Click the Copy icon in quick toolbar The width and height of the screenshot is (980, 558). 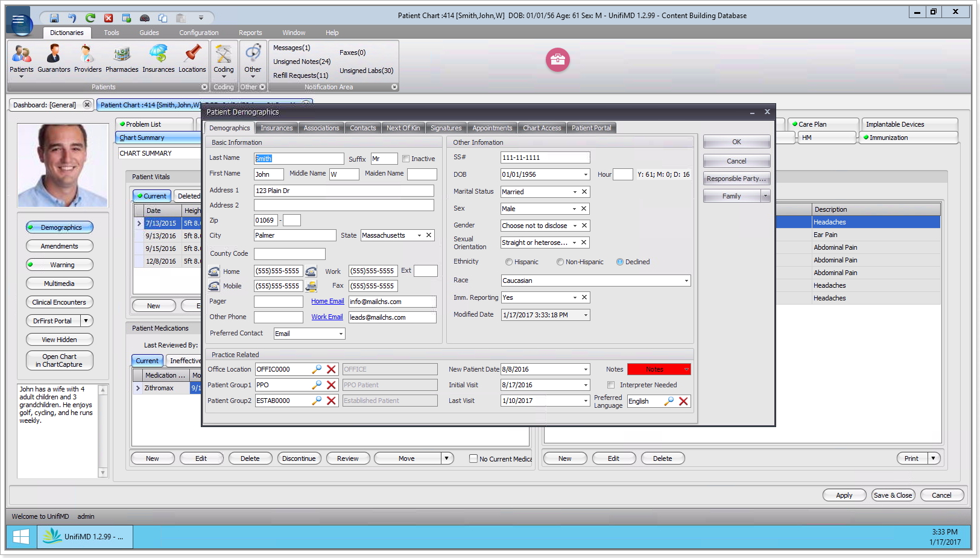163,18
